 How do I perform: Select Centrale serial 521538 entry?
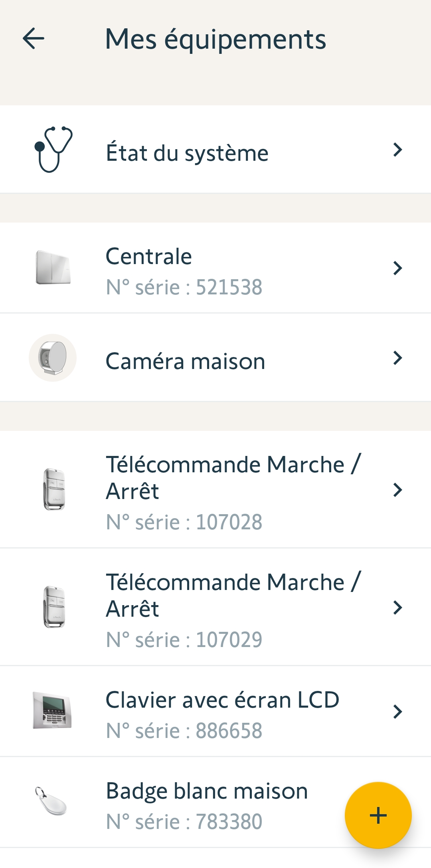click(x=184, y=271)
